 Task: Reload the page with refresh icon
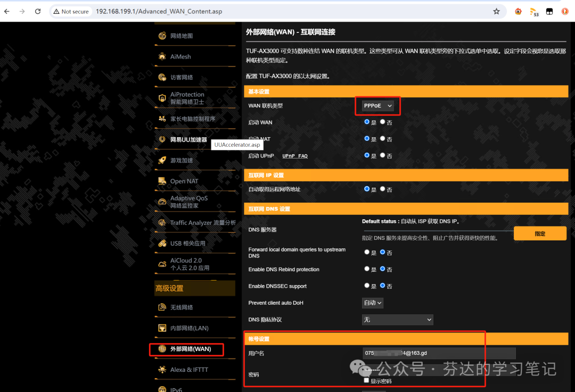coord(38,11)
